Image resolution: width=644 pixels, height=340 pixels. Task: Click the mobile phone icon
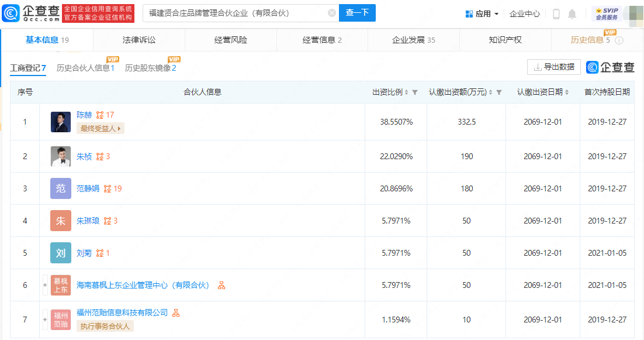click(556, 14)
